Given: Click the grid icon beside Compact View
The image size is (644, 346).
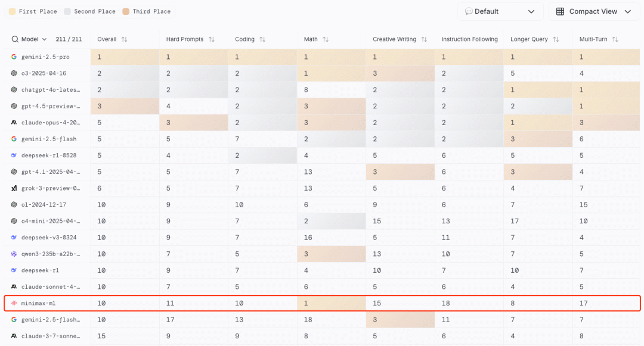Looking at the screenshot, I should pyautogui.click(x=560, y=11).
